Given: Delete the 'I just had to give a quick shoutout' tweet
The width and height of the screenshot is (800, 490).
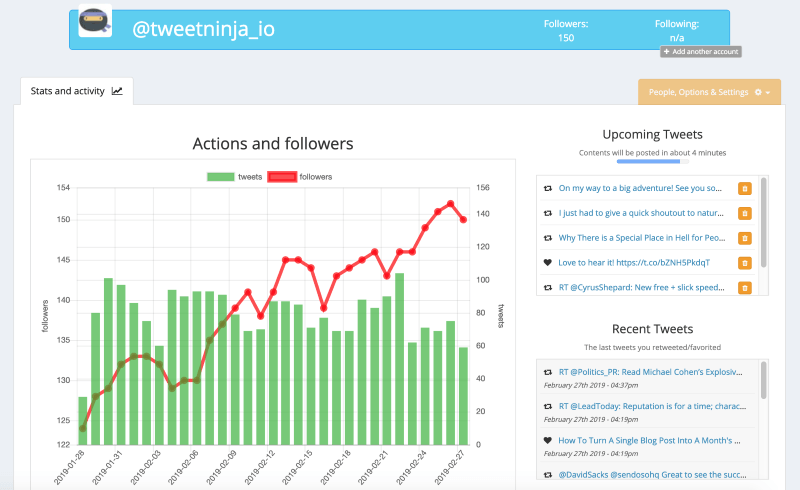Looking at the screenshot, I should pos(744,213).
